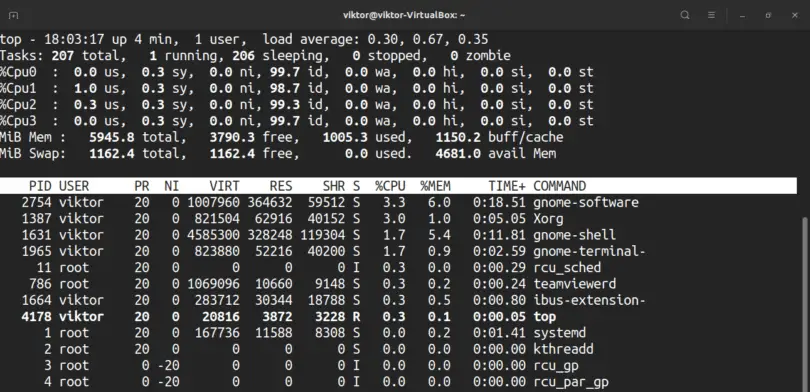
Task: Click the 206 sleeping count
Action: point(243,56)
